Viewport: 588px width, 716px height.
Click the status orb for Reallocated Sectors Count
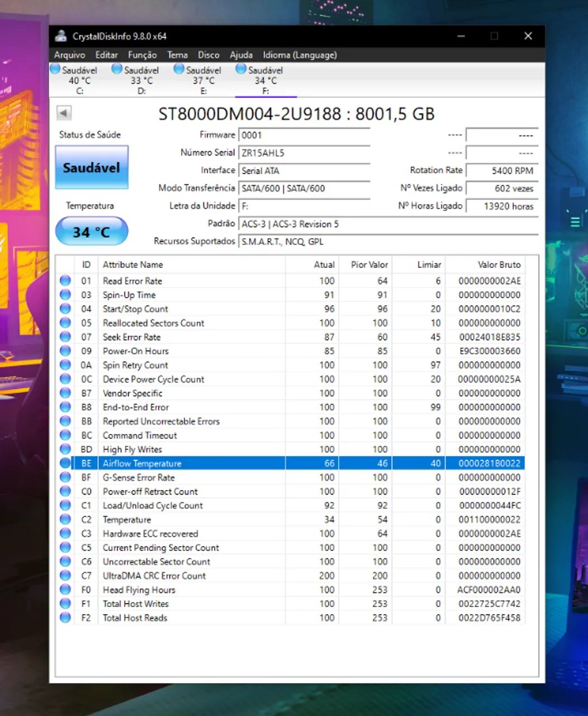click(x=65, y=323)
